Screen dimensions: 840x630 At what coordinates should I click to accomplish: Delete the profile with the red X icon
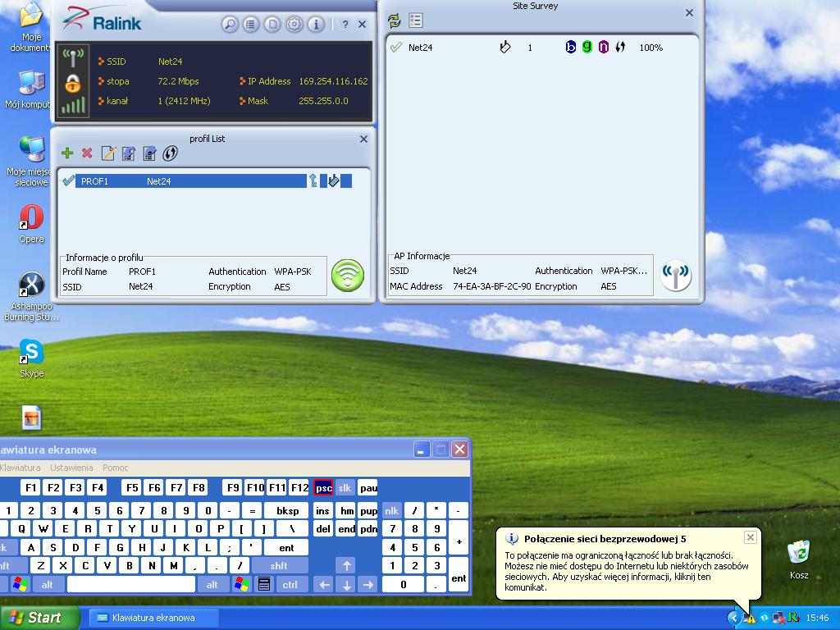(87, 153)
